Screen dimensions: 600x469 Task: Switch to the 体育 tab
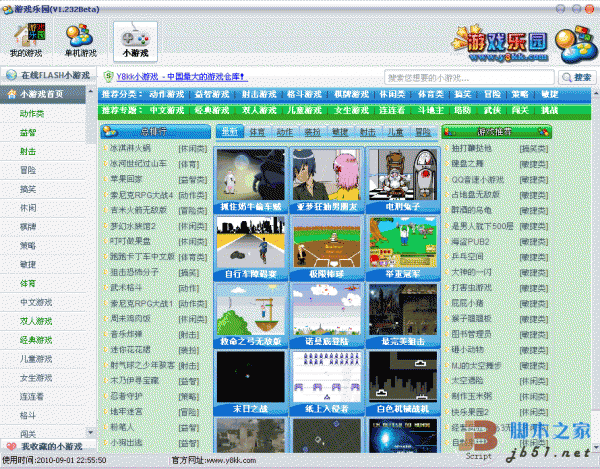[257, 132]
